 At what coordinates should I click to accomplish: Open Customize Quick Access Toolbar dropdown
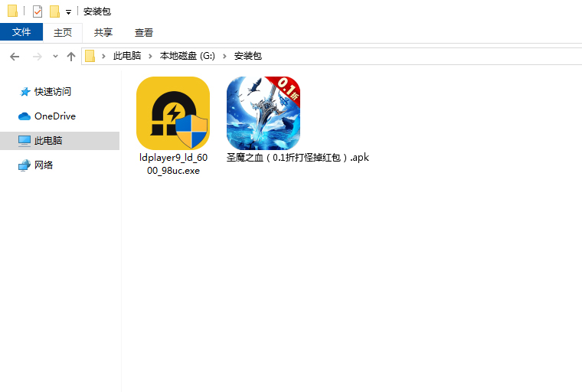68,12
